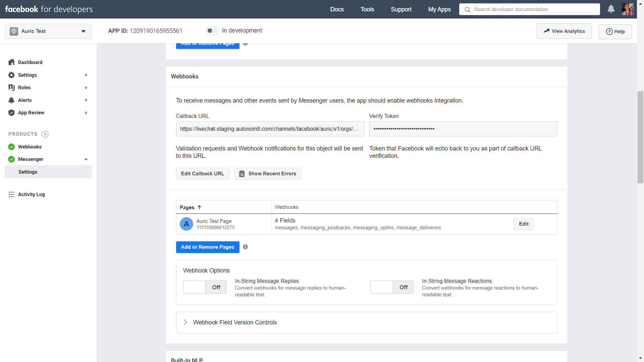This screenshot has height=362, width=644.
Task: Open Dashboard in the sidebar
Action: 30,62
